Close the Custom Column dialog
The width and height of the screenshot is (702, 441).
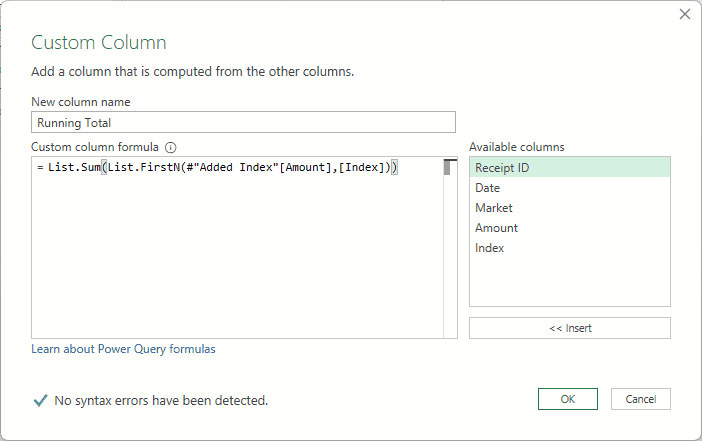685,14
